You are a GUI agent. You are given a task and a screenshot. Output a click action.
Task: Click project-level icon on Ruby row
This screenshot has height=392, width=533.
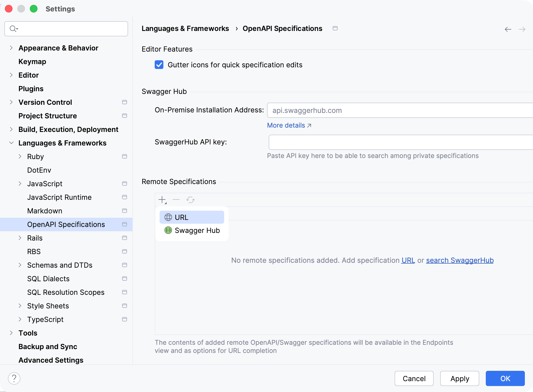click(x=125, y=156)
